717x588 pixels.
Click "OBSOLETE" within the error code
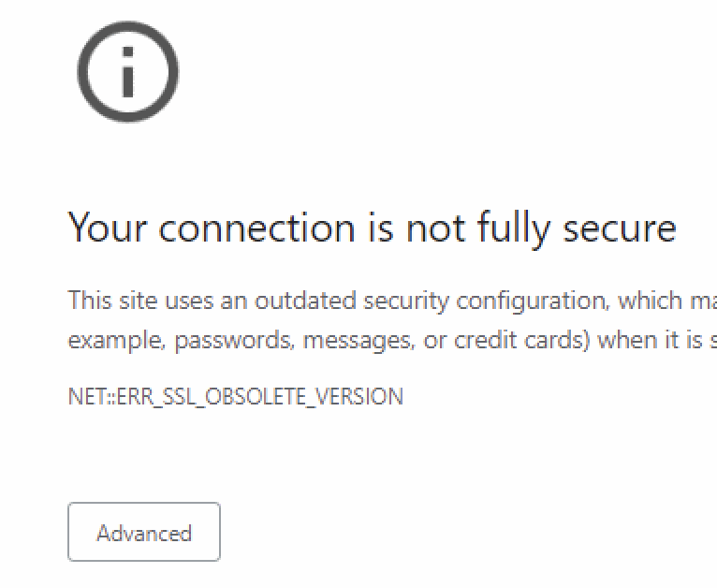(256, 396)
